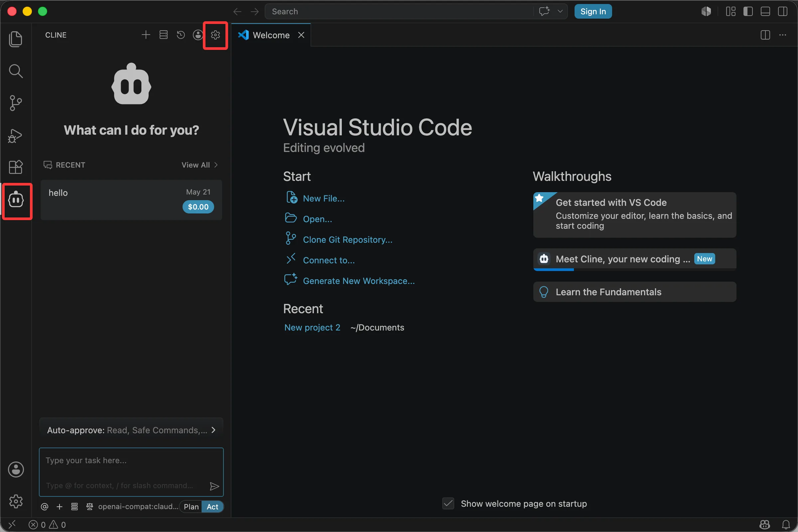Screen dimensions: 798x532
Task: Toggle secondary side bar layout button
Action: click(x=783, y=12)
